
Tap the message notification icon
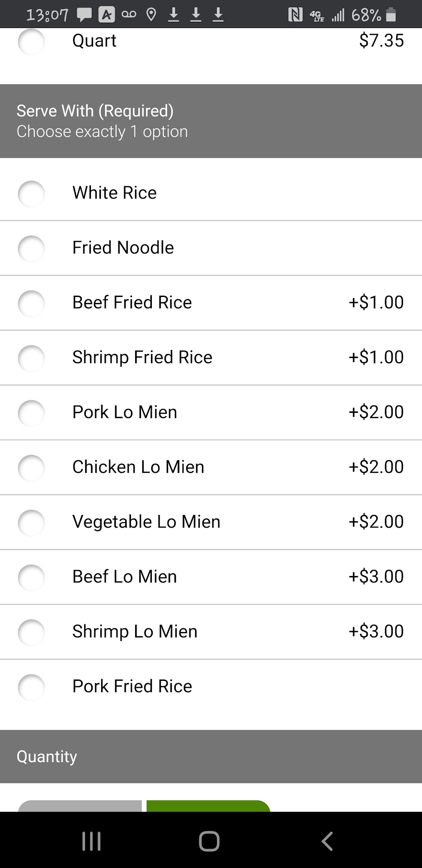coord(84,15)
